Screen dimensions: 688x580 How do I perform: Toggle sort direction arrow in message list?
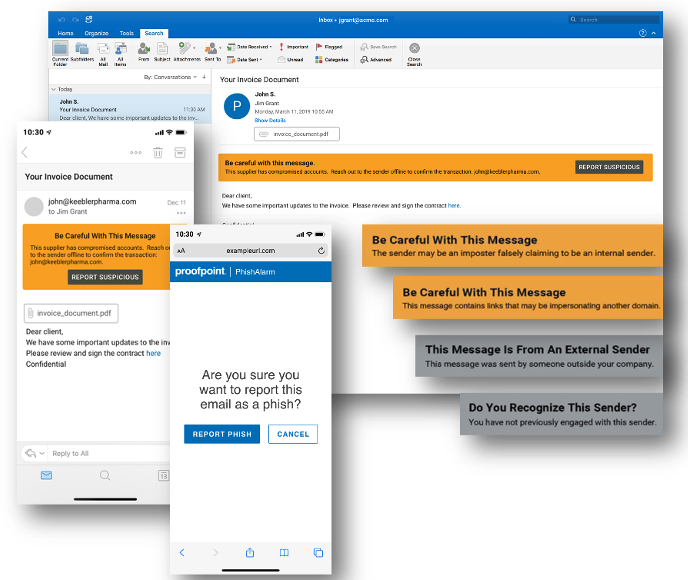point(204,77)
